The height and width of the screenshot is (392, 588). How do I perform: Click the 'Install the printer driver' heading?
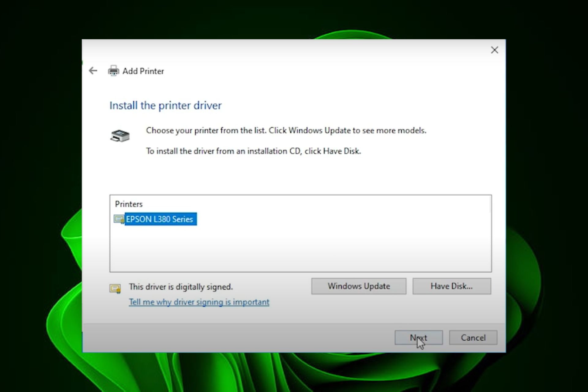165,105
